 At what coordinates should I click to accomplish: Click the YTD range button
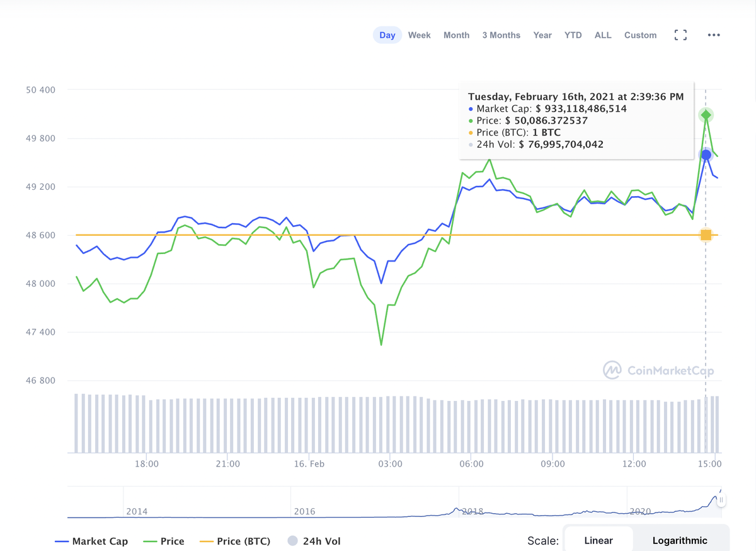pos(573,35)
